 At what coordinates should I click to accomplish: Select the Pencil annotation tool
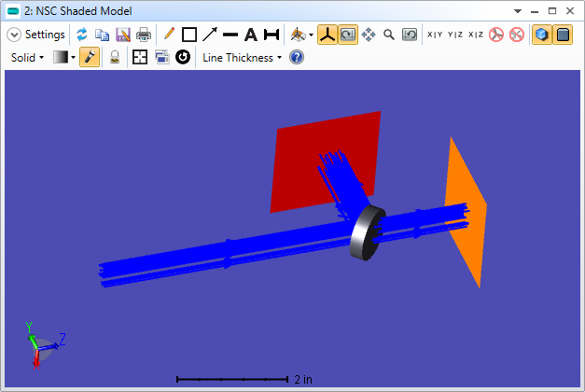(x=169, y=35)
